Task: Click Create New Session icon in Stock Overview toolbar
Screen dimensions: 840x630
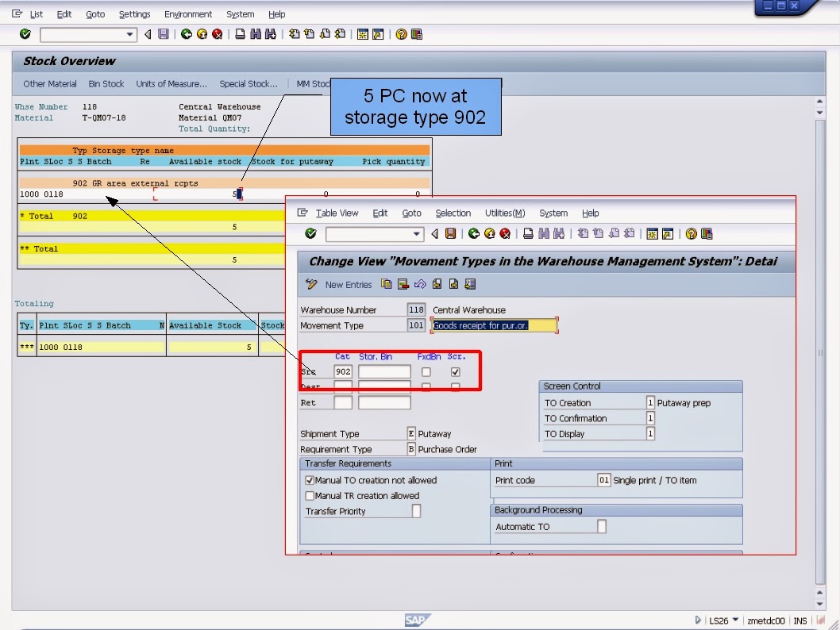Action: [363, 34]
